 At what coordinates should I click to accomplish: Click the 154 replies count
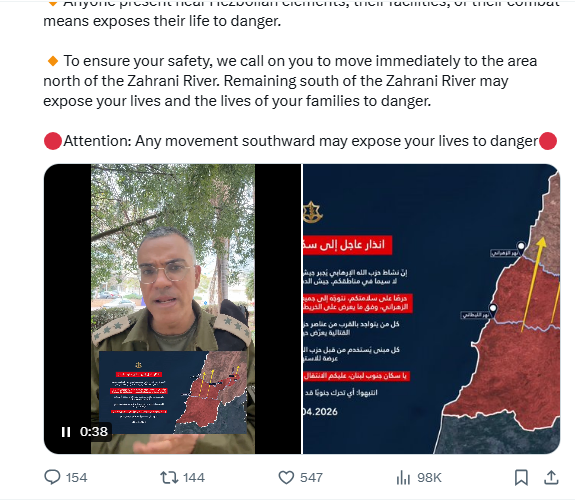tap(76, 478)
